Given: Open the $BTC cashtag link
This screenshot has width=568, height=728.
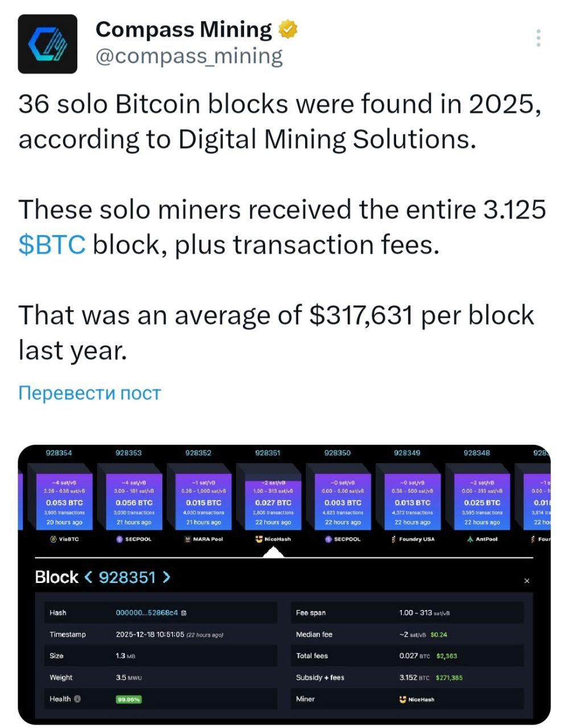Looking at the screenshot, I should 52,245.
